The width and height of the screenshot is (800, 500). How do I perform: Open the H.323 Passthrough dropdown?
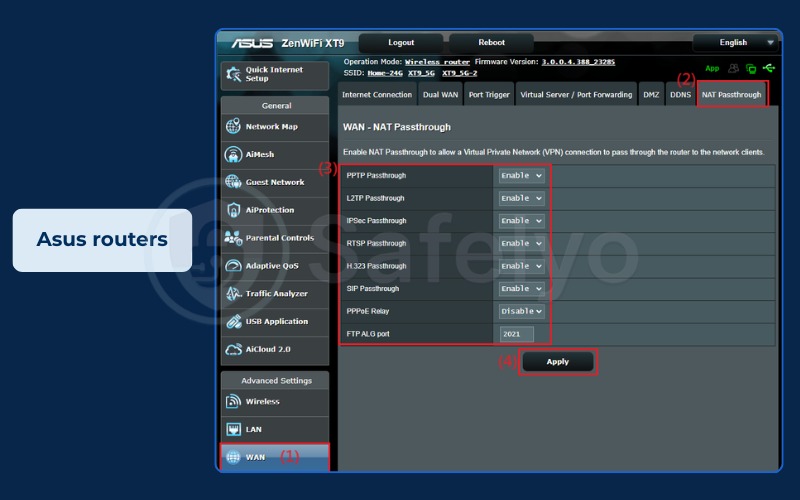coord(521,266)
